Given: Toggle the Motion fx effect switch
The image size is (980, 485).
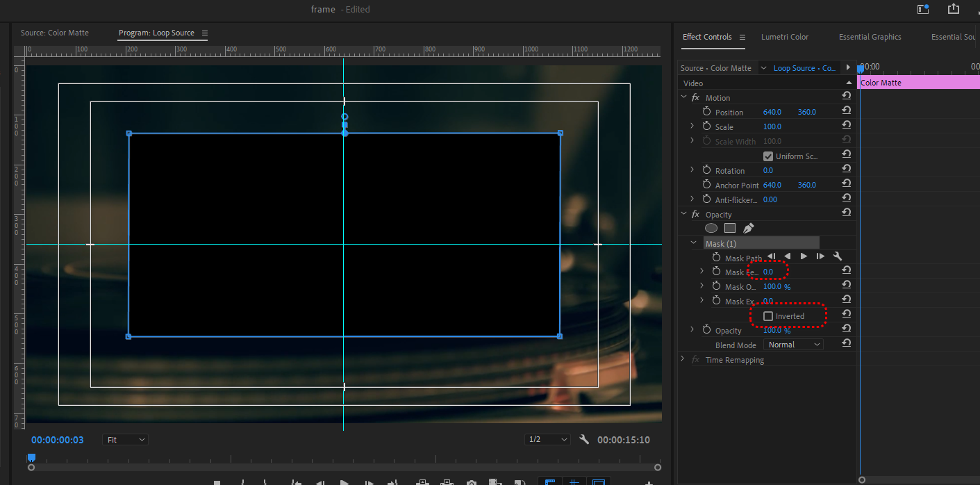Looking at the screenshot, I should point(695,98).
